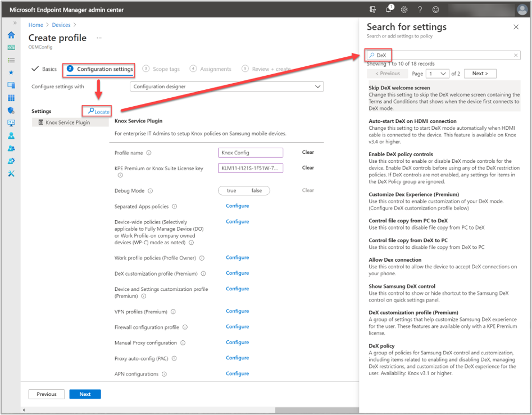532x415 pixels.
Task: Click into the Profile name field
Action: tap(251, 153)
